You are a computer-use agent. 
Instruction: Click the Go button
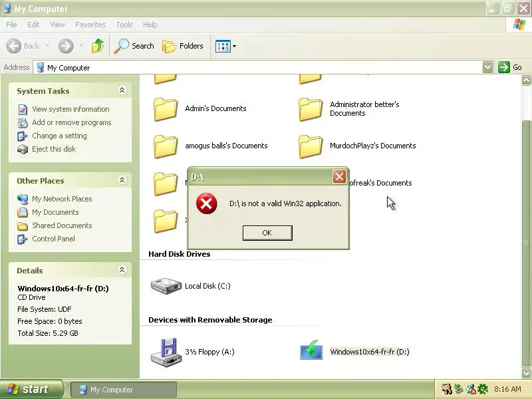[510, 67]
